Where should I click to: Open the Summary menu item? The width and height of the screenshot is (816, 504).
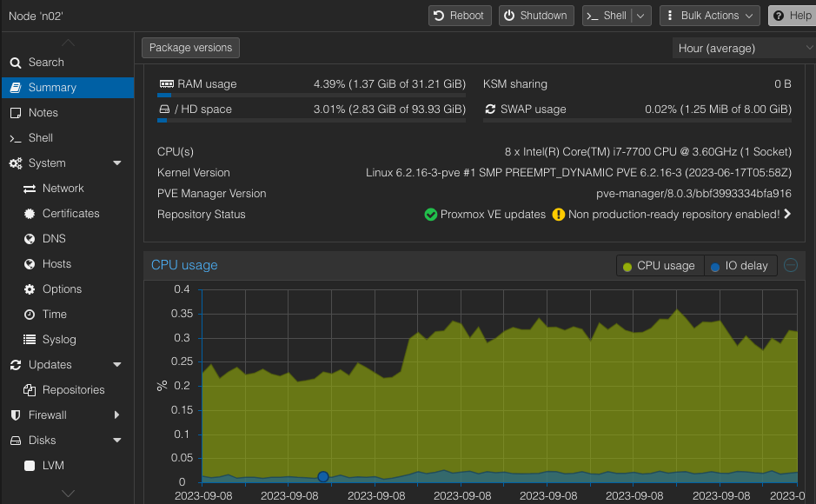pos(52,88)
